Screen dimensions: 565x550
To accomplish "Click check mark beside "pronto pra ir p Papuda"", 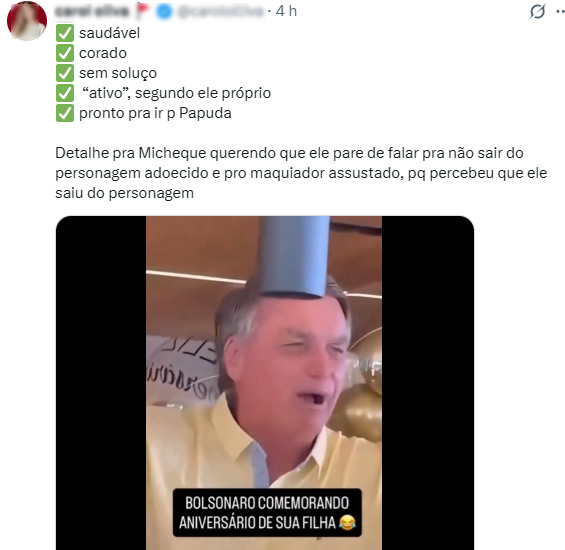I will [x=65, y=113].
